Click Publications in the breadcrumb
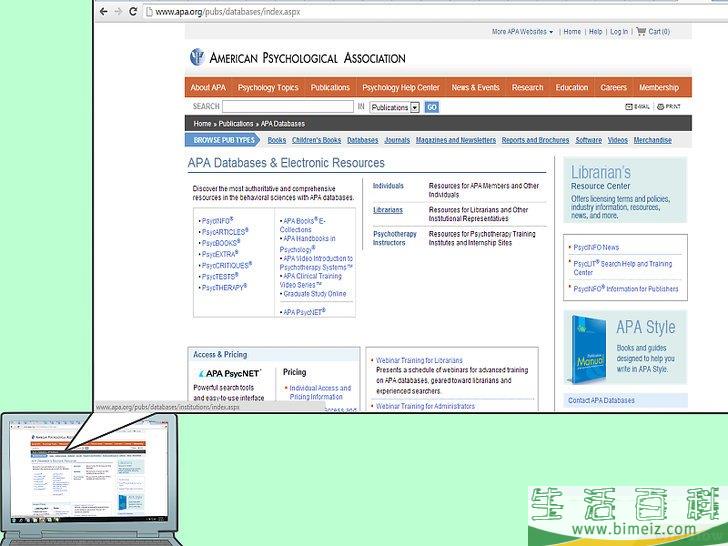 [x=236, y=124]
